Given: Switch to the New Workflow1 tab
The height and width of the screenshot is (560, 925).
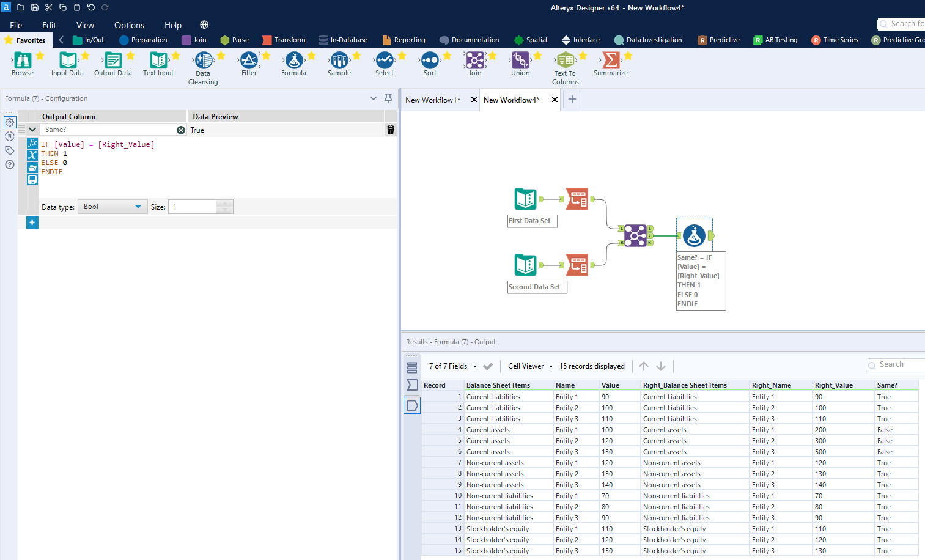Looking at the screenshot, I should [x=433, y=100].
